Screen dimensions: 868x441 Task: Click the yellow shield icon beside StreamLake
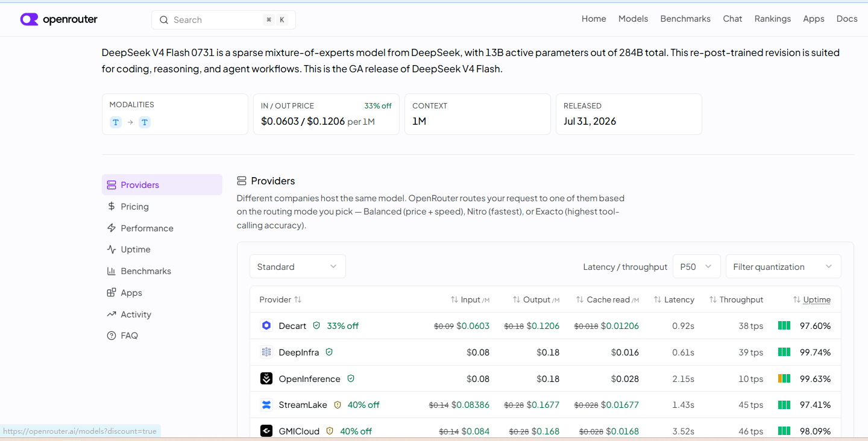[x=338, y=405]
